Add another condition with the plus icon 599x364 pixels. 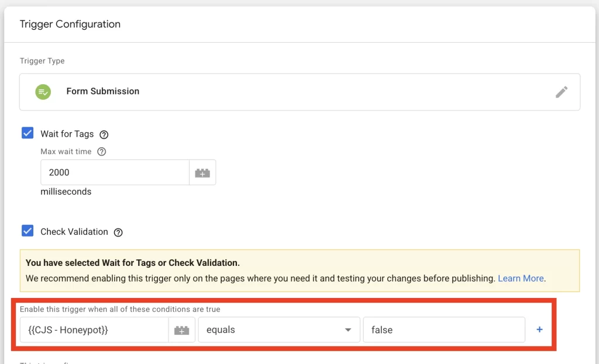(539, 330)
